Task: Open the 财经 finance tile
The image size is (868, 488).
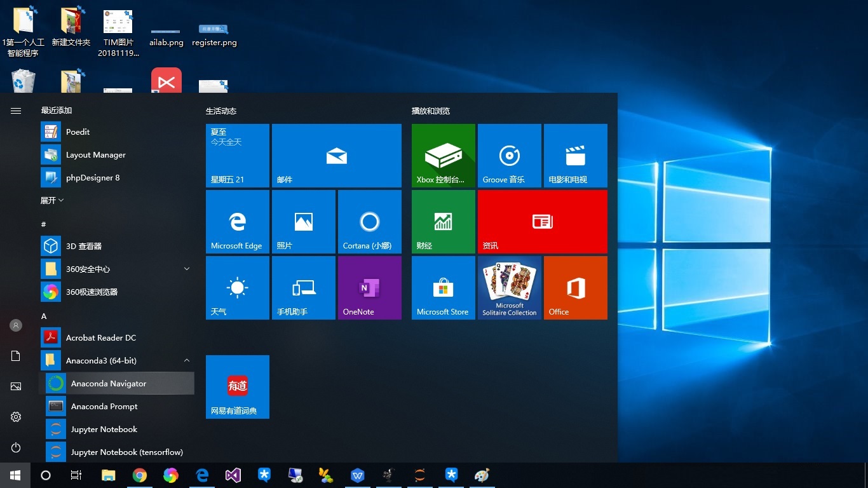Action: pos(444,222)
